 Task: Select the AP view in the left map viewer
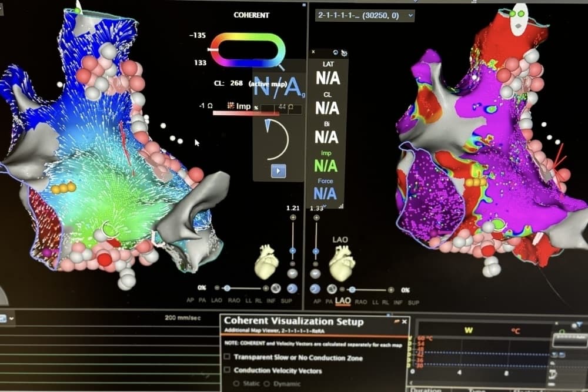(190, 300)
